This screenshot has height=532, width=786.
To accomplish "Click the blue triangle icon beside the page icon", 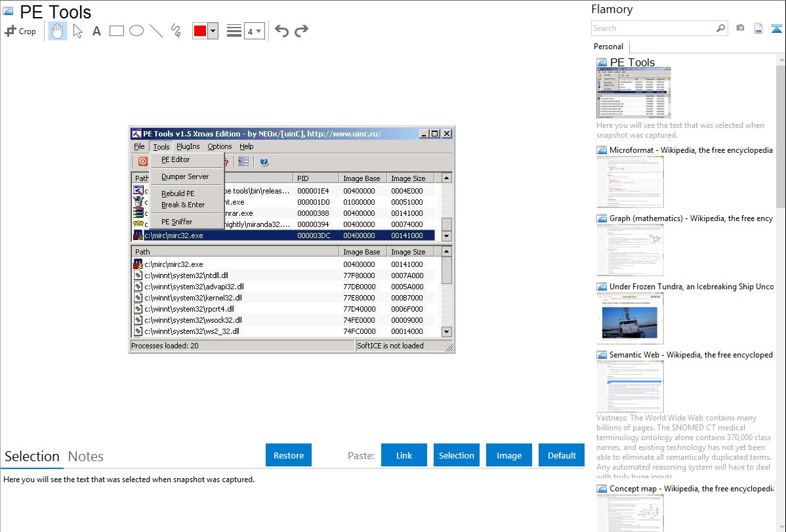I will (x=776, y=28).
